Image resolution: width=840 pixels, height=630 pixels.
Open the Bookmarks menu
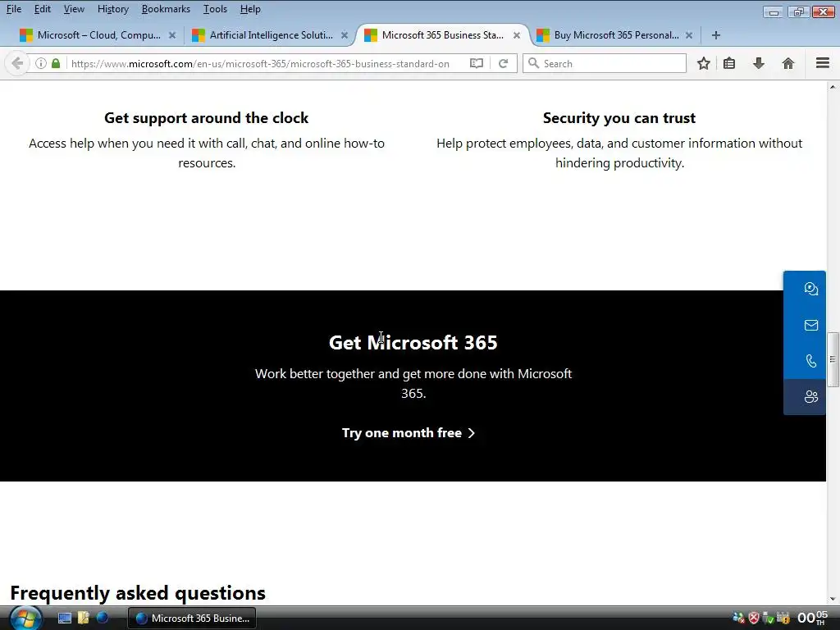point(166,9)
